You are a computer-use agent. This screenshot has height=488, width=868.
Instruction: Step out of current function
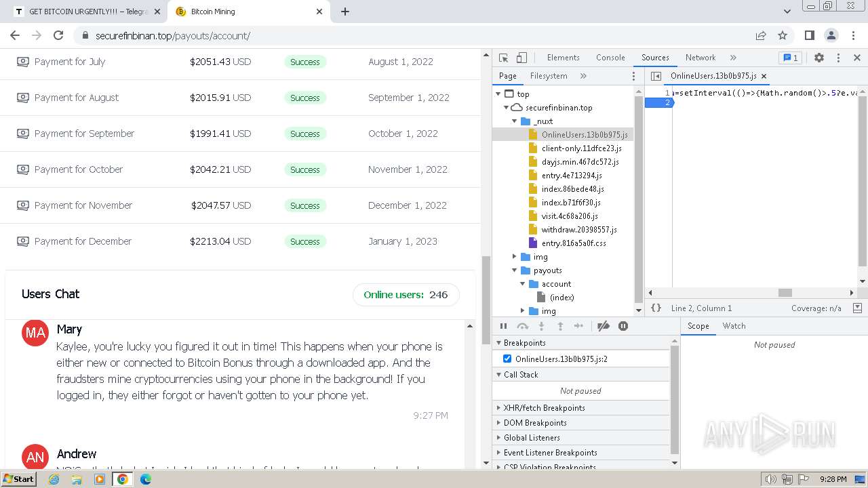pyautogui.click(x=560, y=326)
